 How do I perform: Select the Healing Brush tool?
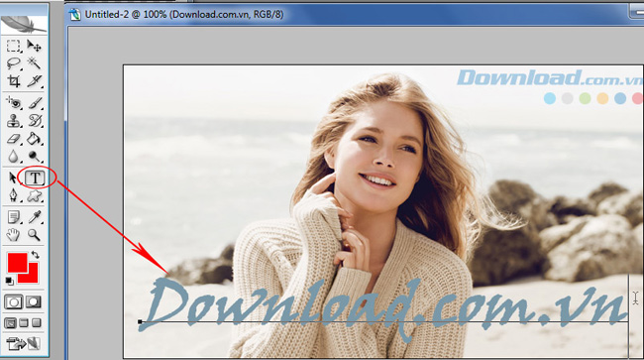point(13,103)
